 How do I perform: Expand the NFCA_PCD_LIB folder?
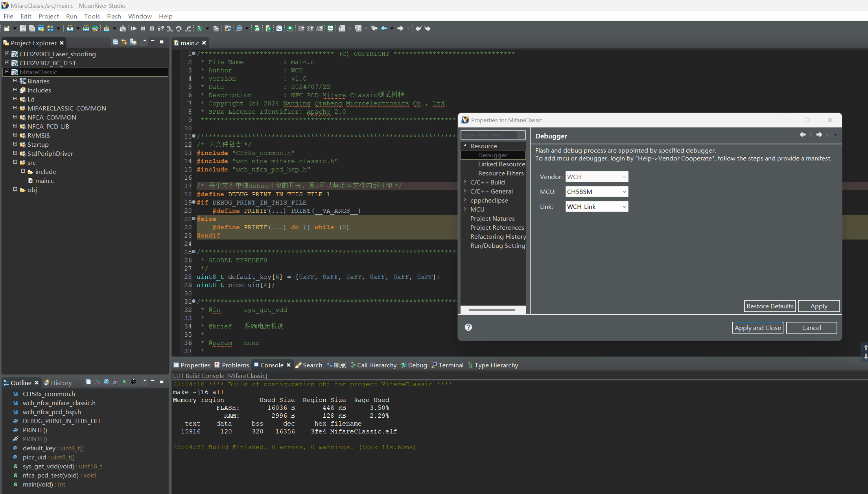click(x=15, y=126)
